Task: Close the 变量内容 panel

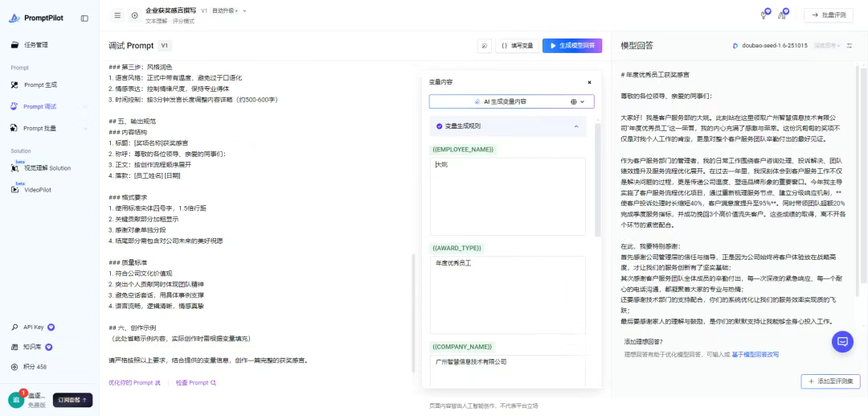Action: click(x=590, y=82)
